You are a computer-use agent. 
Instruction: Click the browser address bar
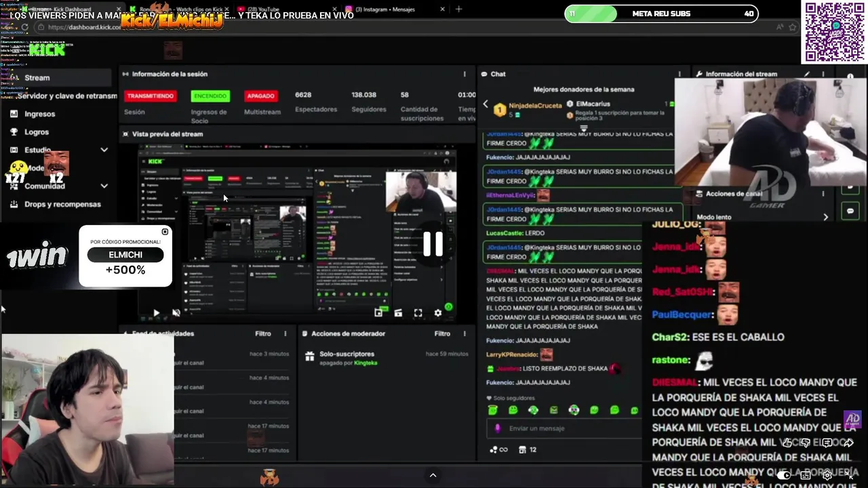[x=407, y=27]
